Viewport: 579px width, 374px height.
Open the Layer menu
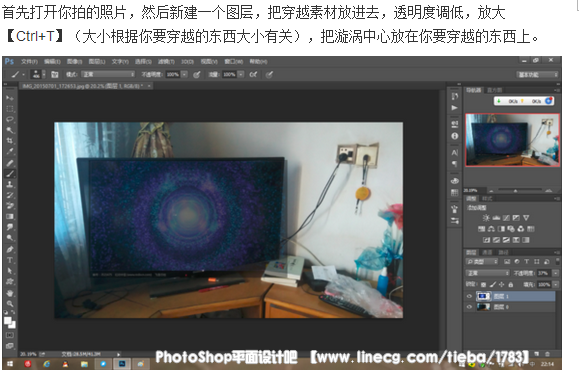pyautogui.click(x=97, y=62)
